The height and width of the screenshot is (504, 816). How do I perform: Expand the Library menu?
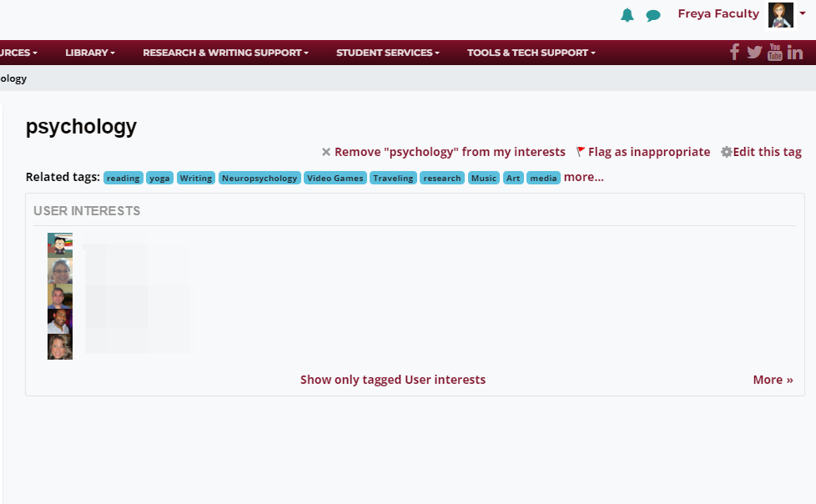[90, 53]
